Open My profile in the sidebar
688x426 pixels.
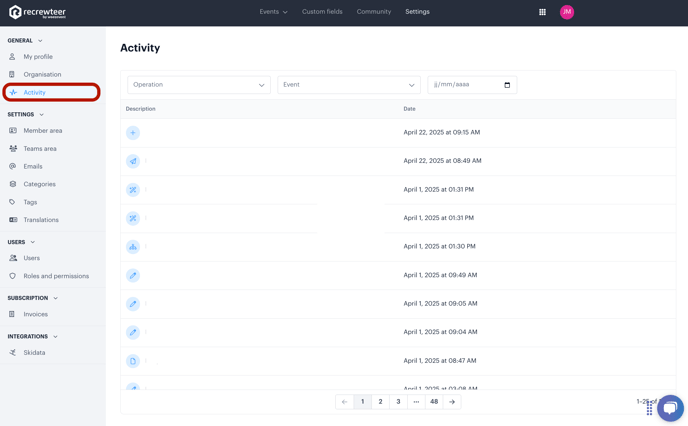(38, 57)
